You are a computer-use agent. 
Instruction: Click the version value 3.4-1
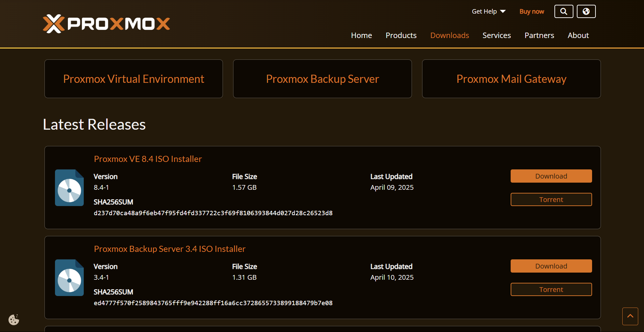pos(101,277)
